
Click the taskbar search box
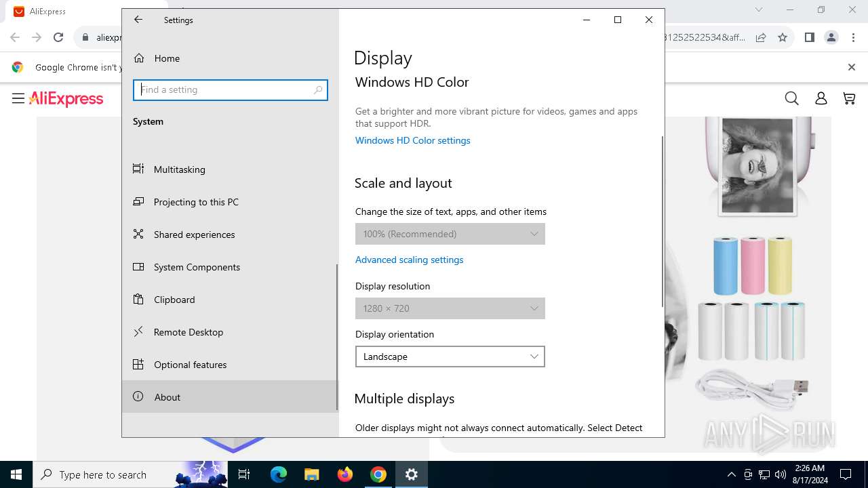[x=129, y=474]
